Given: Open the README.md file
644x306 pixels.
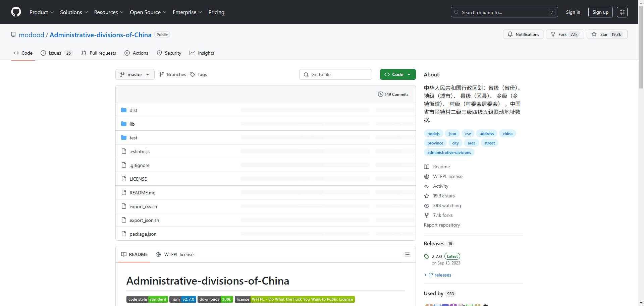Looking at the screenshot, I should coord(143,193).
